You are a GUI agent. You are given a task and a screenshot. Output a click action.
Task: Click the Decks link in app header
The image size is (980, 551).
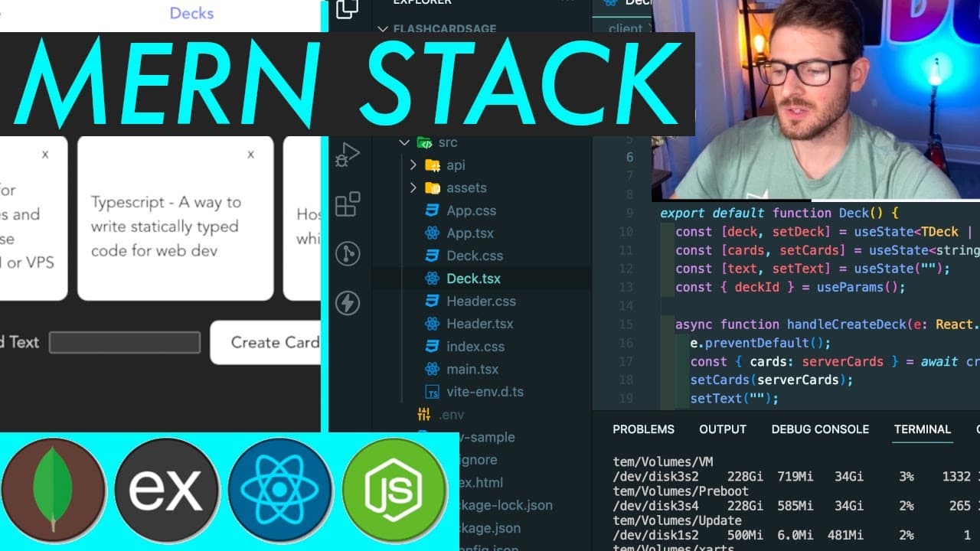click(191, 13)
